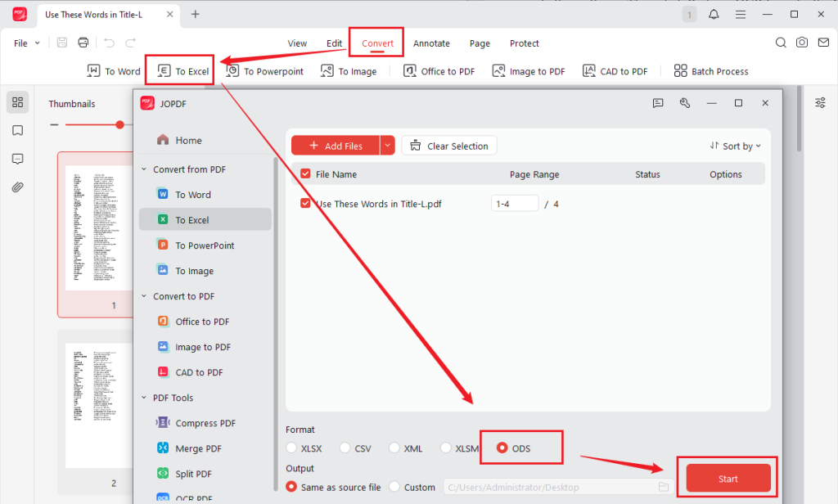Select the XLSX format radio button
The height and width of the screenshot is (504, 838).
point(291,448)
